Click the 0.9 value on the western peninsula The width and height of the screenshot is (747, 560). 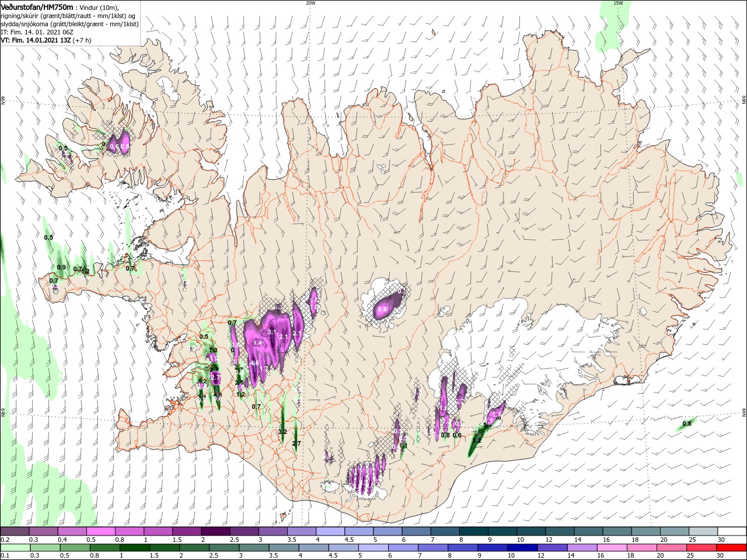pos(61,267)
